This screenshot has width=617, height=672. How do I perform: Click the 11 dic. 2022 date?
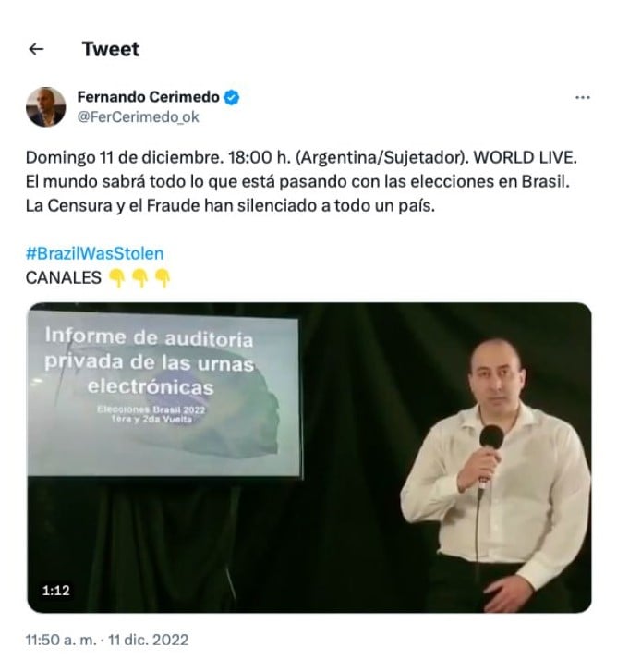[148, 640]
